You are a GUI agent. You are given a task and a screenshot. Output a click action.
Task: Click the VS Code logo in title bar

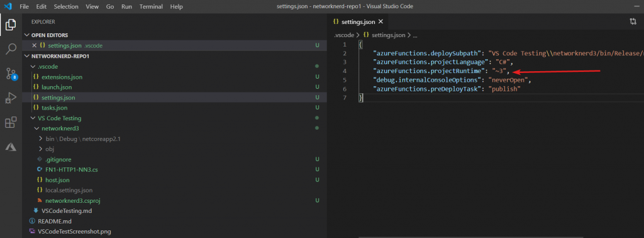8,6
